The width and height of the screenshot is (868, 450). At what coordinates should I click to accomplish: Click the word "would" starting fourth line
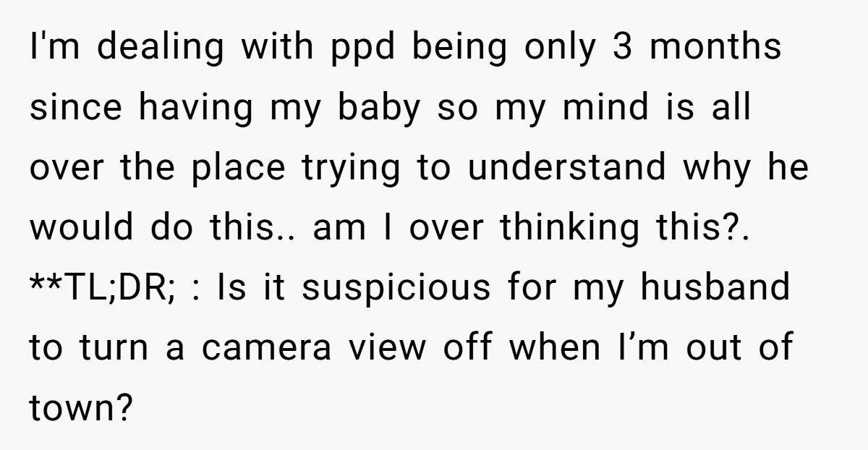pyautogui.click(x=83, y=228)
